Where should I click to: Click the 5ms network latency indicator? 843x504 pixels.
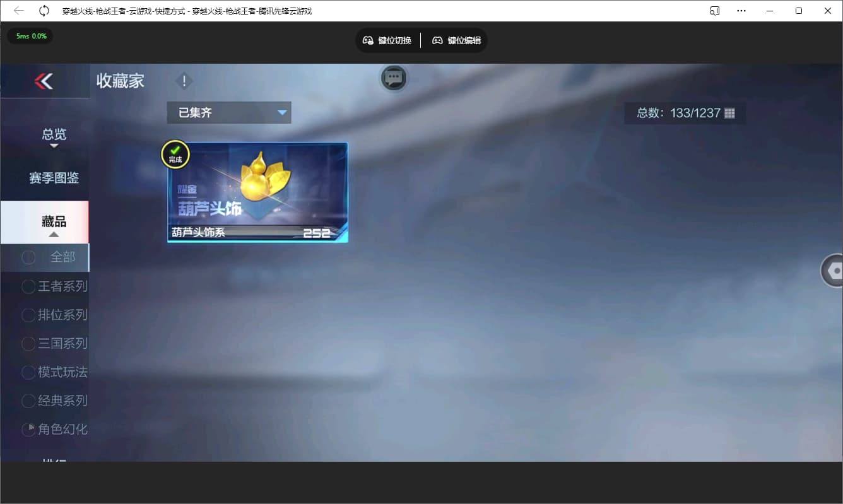pyautogui.click(x=30, y=36)
